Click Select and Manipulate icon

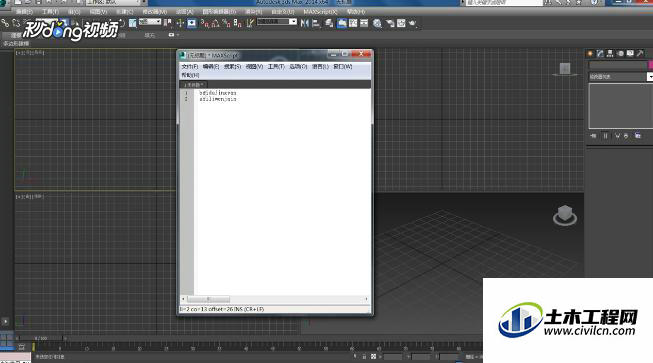(x=180, y=23)
